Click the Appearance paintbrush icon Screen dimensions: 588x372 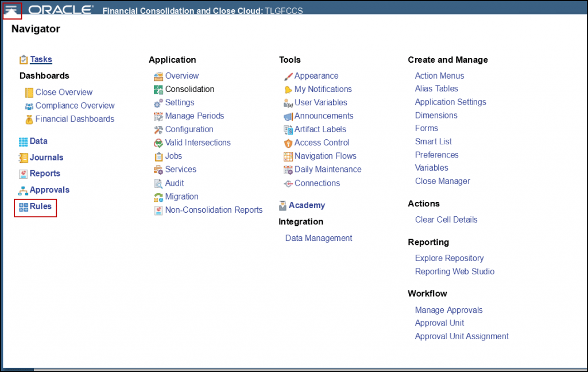click(x=288, y=76)
